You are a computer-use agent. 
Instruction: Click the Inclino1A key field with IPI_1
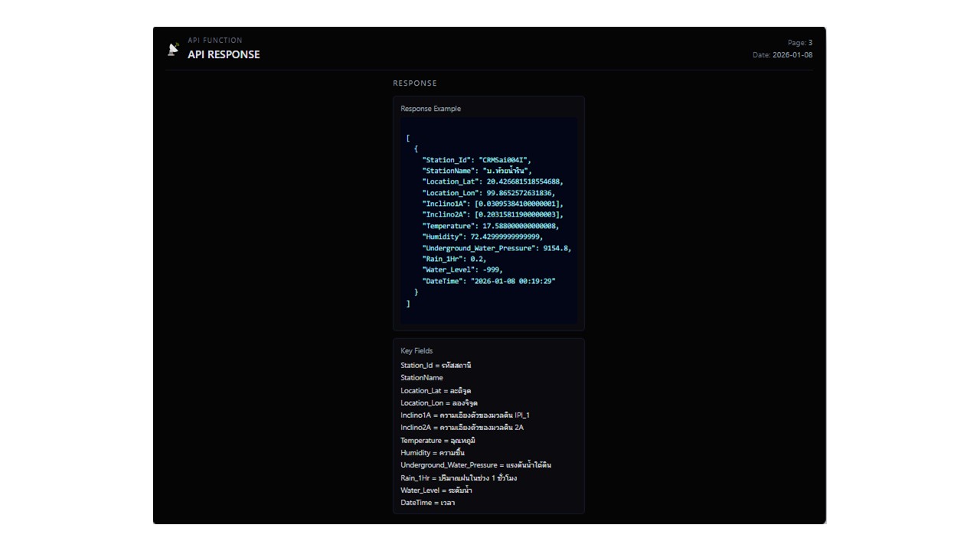pos(465,416)
